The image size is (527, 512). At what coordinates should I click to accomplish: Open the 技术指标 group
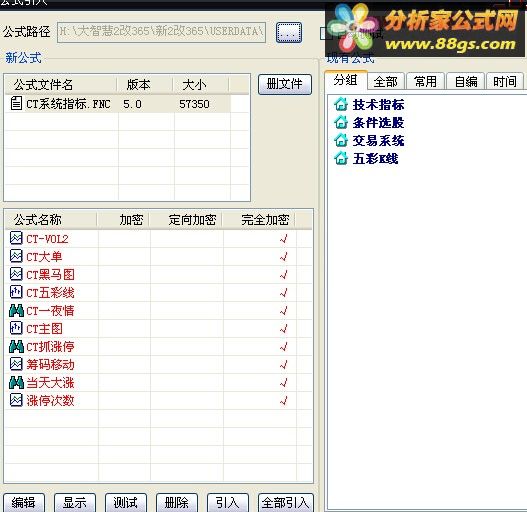378,105
